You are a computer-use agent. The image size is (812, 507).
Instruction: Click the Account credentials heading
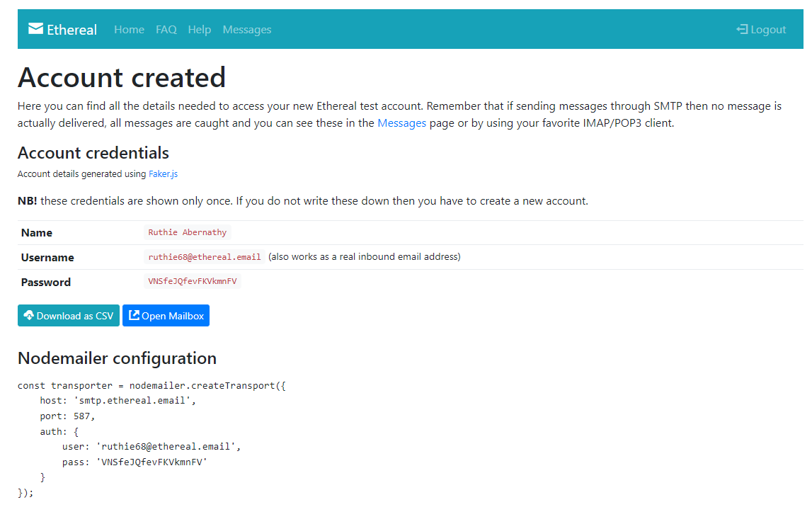pos(93,153)
